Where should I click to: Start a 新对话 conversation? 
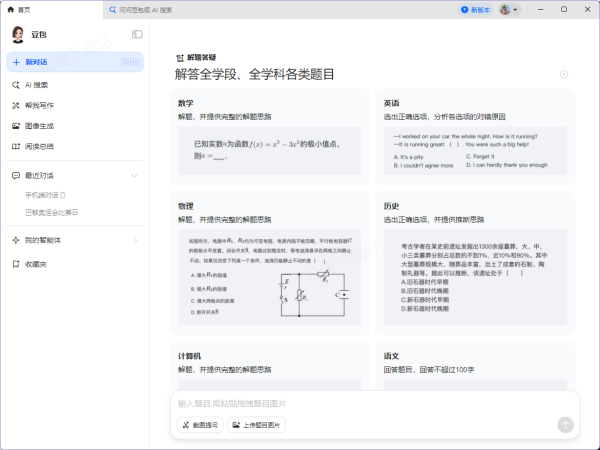pyautogui.click(x=75, y=62)
